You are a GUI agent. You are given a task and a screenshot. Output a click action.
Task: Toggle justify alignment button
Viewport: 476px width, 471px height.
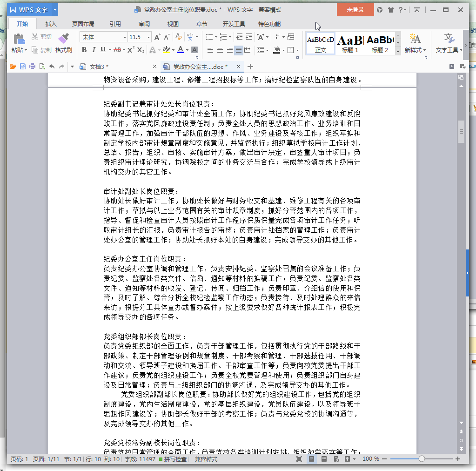tap(239, 50)
